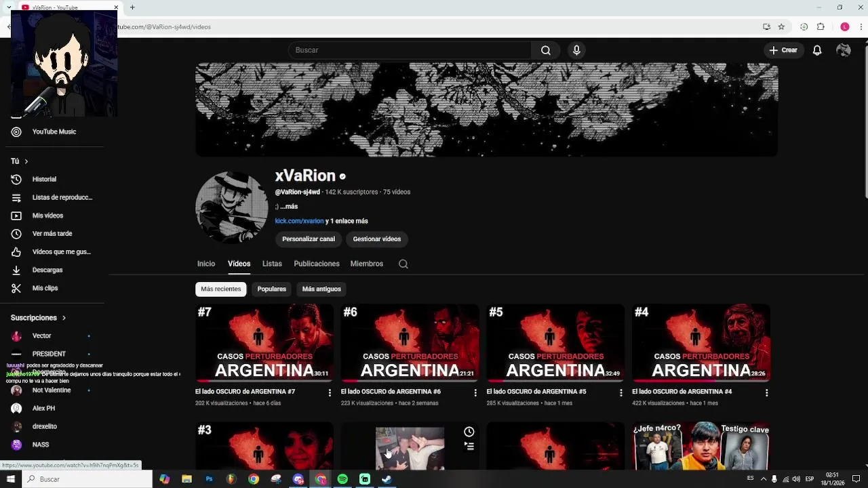Switch to the Miembros tab
The width and height of the screenshot is (868, 488).
pyautogui.click(x=367, y=264)
